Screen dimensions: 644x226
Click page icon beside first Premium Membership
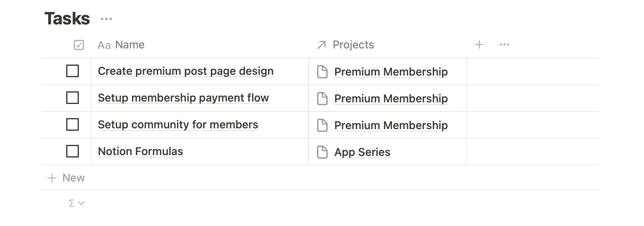point(322,72)
